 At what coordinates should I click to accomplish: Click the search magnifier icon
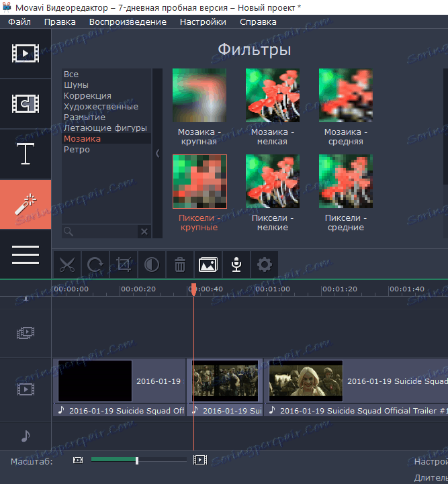click(69, 232)
